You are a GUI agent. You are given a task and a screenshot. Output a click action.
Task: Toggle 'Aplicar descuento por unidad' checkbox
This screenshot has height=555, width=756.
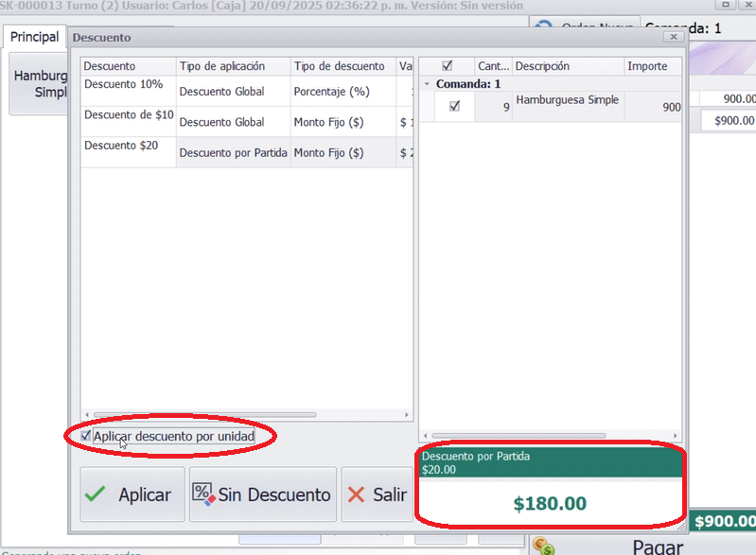(86, 436)
